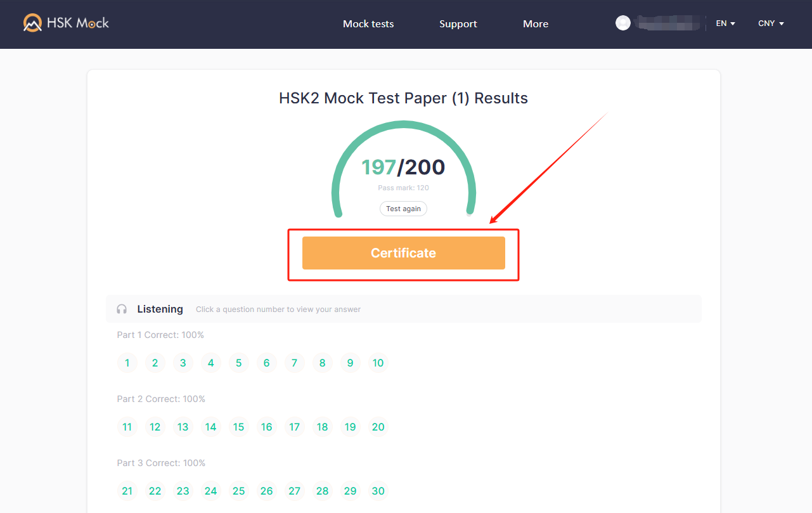Check your answer for question 30
Image resolution: width=812 pixels, height=513 pixels.
pos(378,491)
